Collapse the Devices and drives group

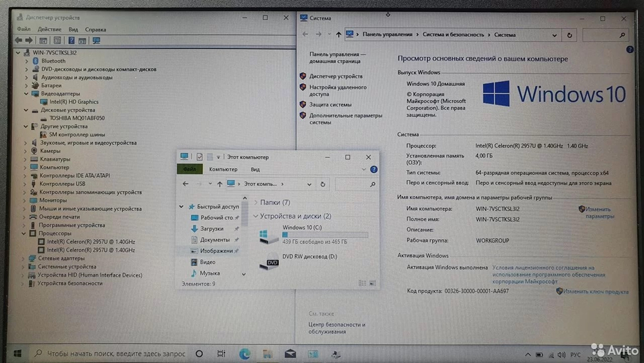tap(256, 216)
